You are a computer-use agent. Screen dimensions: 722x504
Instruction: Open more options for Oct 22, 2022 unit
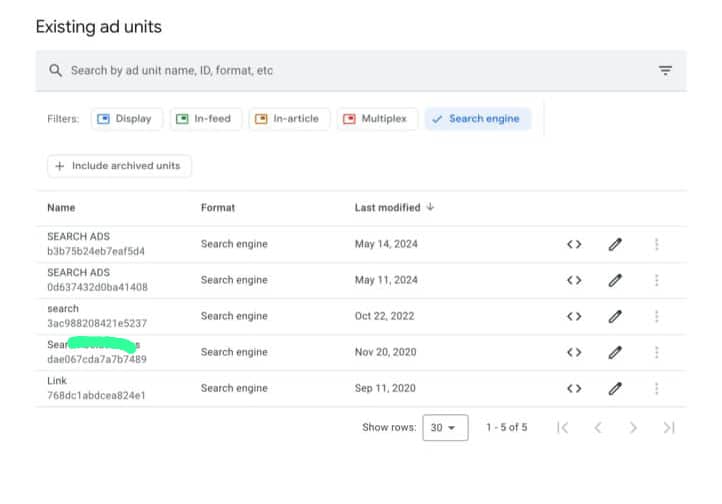coord(657,316)
